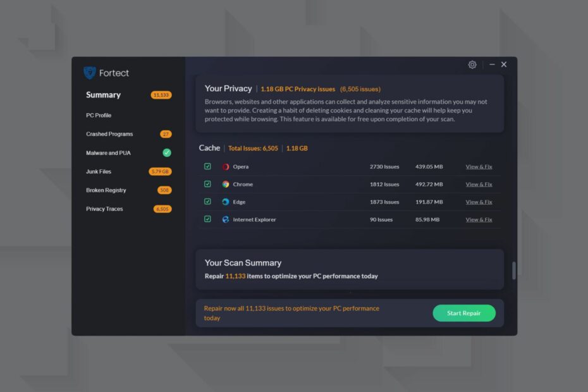Click View & Fix for Opera
Viewport: 588px width, 392px height.
pos(479,166)
